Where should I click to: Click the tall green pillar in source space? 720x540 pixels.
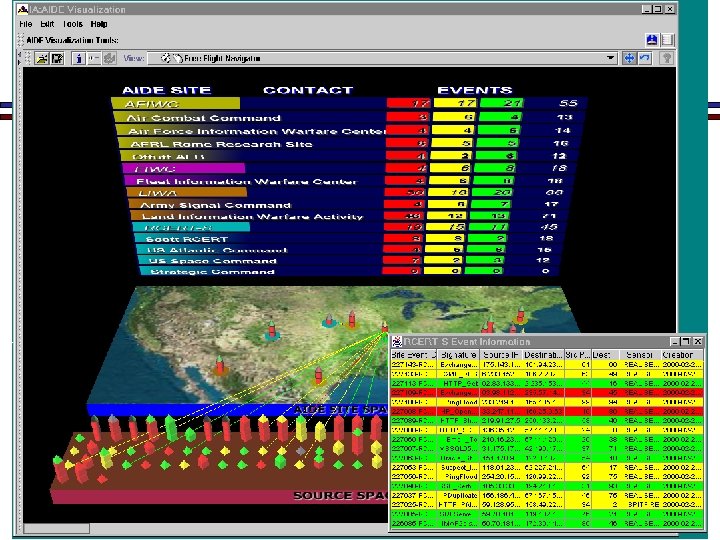170,428
